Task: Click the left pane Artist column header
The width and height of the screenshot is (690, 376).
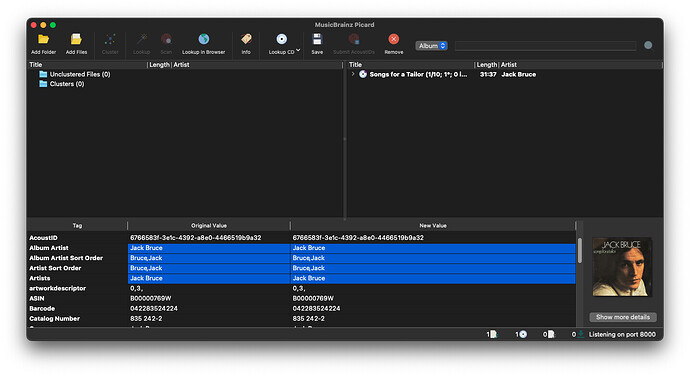Action: [x=257, y=65]
